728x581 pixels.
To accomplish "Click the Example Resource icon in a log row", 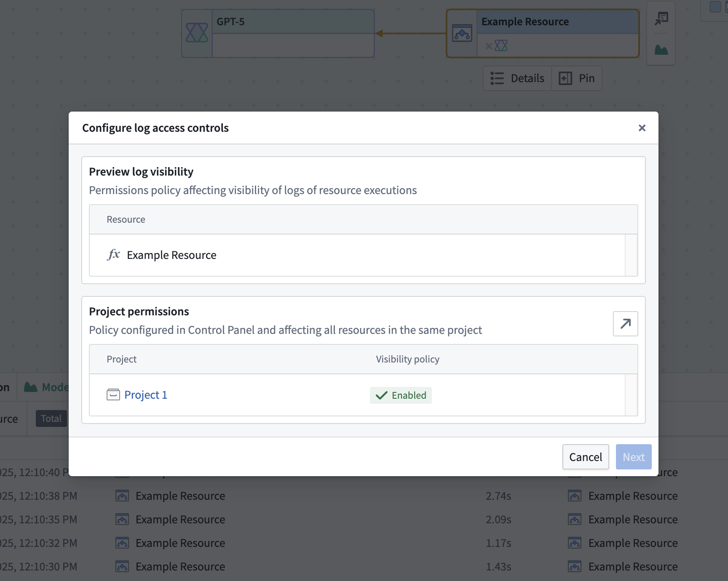I will 122,496.
